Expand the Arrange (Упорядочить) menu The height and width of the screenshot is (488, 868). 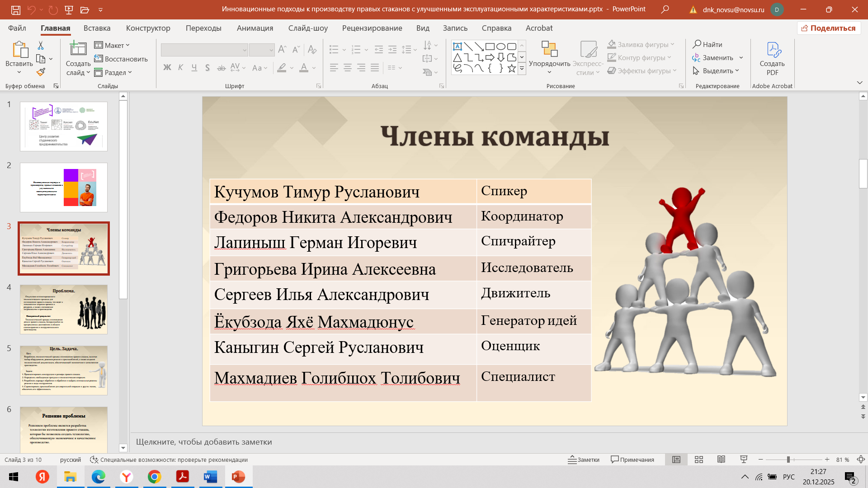[549, 64]
